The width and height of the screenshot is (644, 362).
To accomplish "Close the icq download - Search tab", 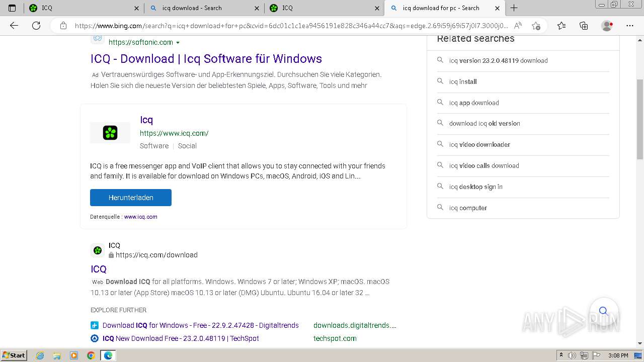I will coord(257,8).
